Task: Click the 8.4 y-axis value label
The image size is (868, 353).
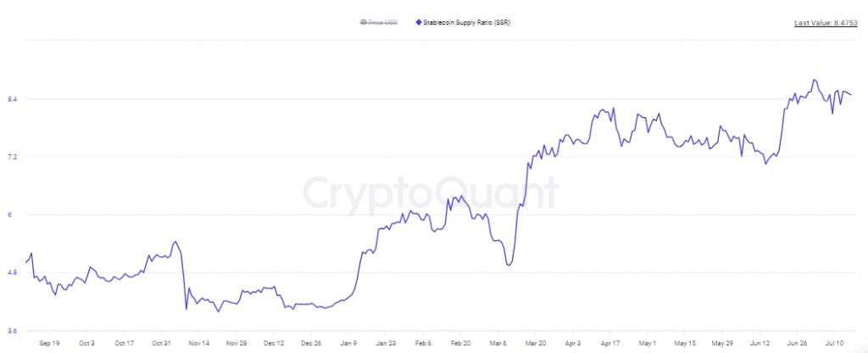Action: 12,99
